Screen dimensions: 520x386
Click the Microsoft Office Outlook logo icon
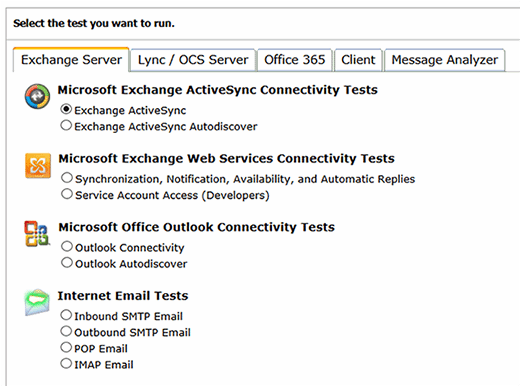tap(37, 234)
